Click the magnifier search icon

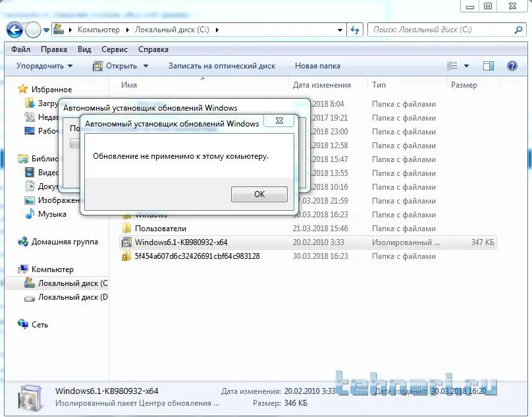[518, 30]
